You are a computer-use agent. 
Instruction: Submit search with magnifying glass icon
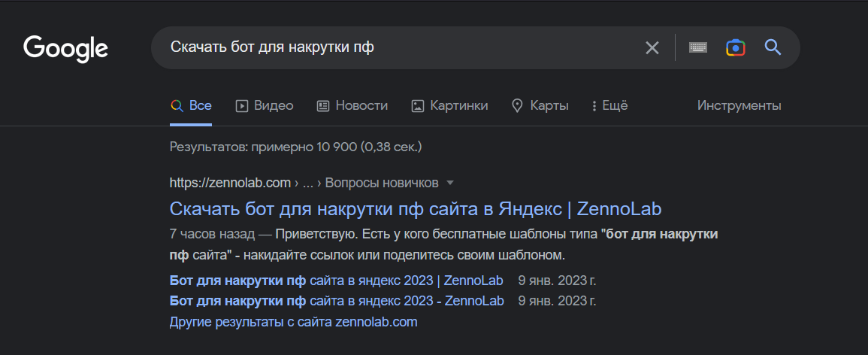tap(773, 47)
